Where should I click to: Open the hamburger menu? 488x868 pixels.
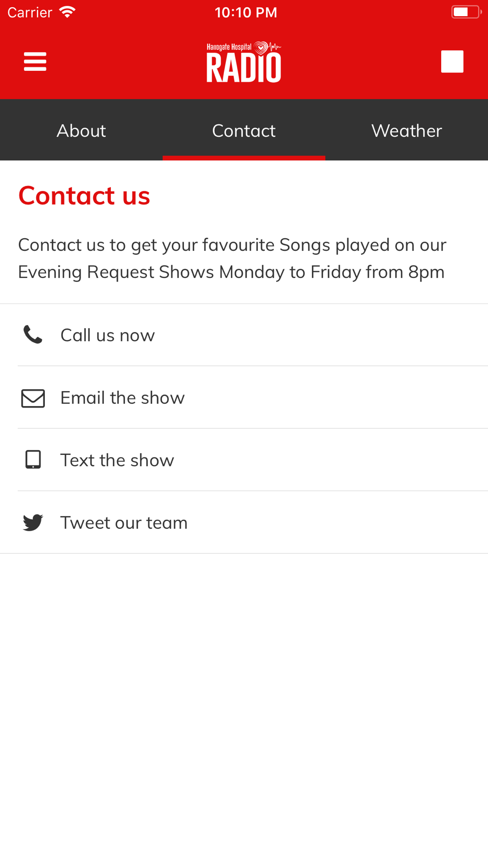click(35, 62)
